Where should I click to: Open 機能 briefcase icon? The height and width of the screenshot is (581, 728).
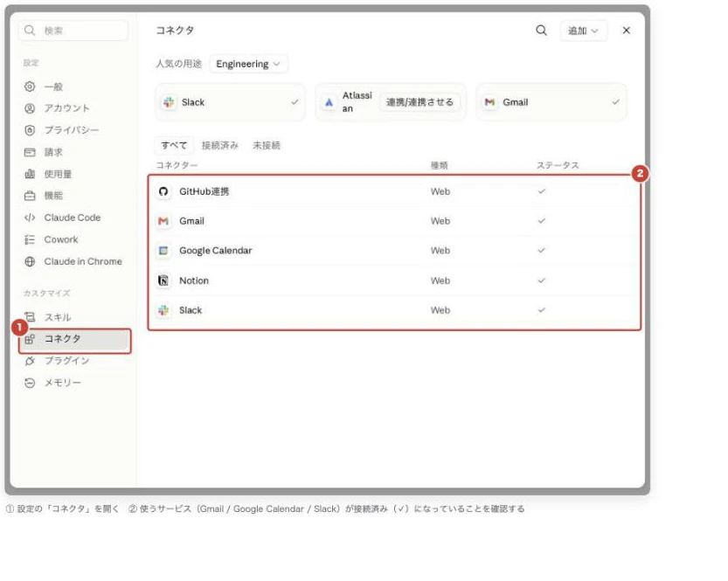click(30, 196)
